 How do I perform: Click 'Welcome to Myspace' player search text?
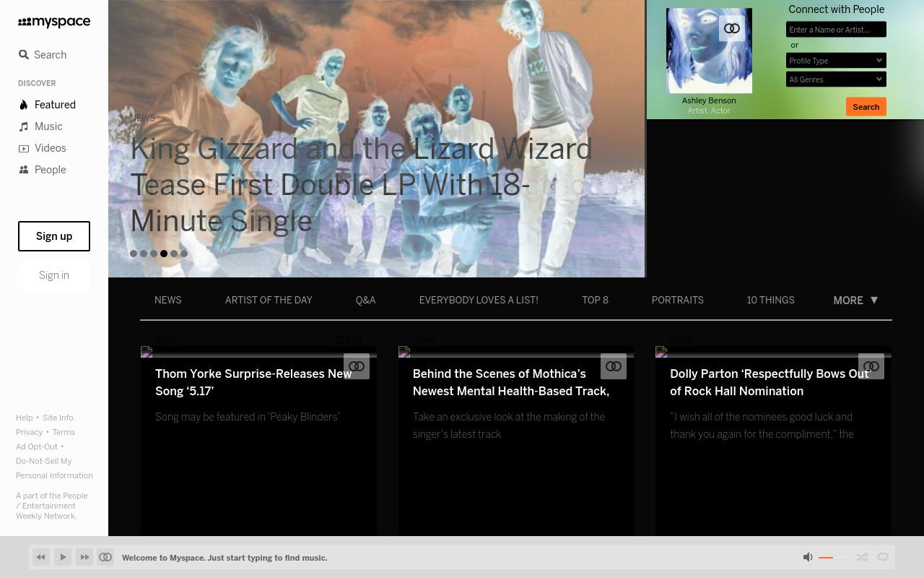[x=225, y=558]
